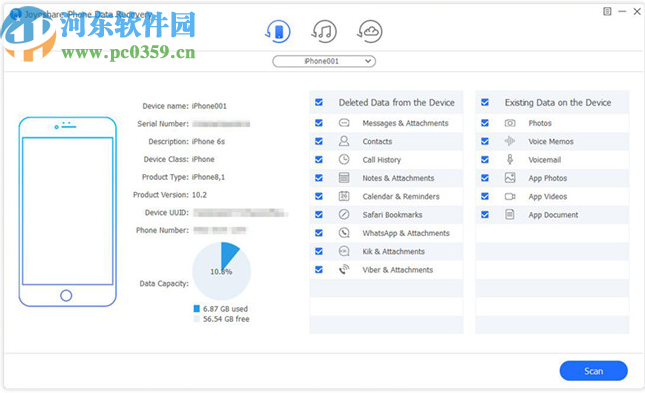The image size is (645, 393).
Task: Toggle Deleted Data from the Device checkbox
Action: [319, 102]
